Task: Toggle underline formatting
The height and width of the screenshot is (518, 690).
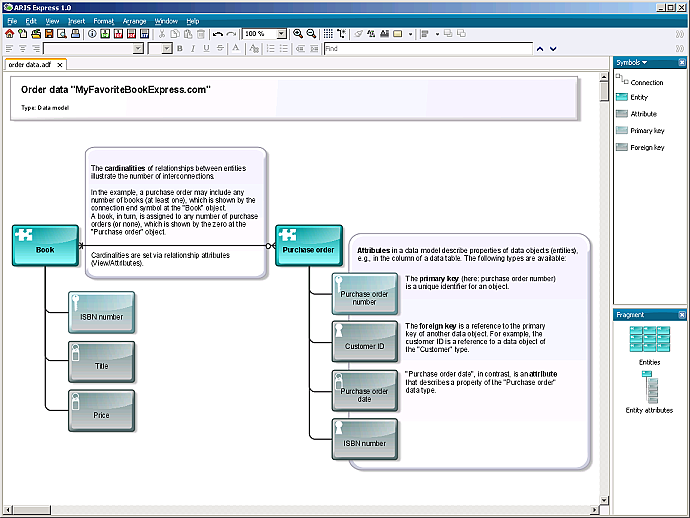Action: tap(206, 49)
